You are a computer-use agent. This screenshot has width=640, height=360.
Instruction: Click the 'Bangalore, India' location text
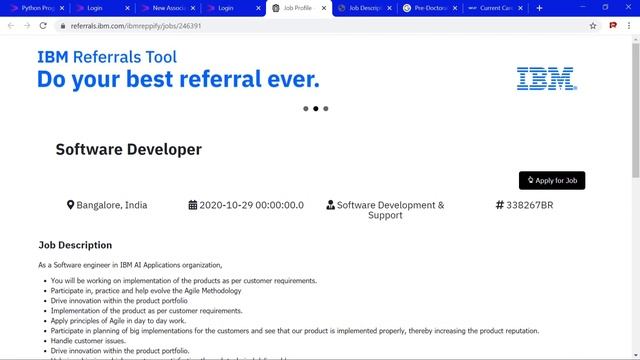click(x=112, y=205)
